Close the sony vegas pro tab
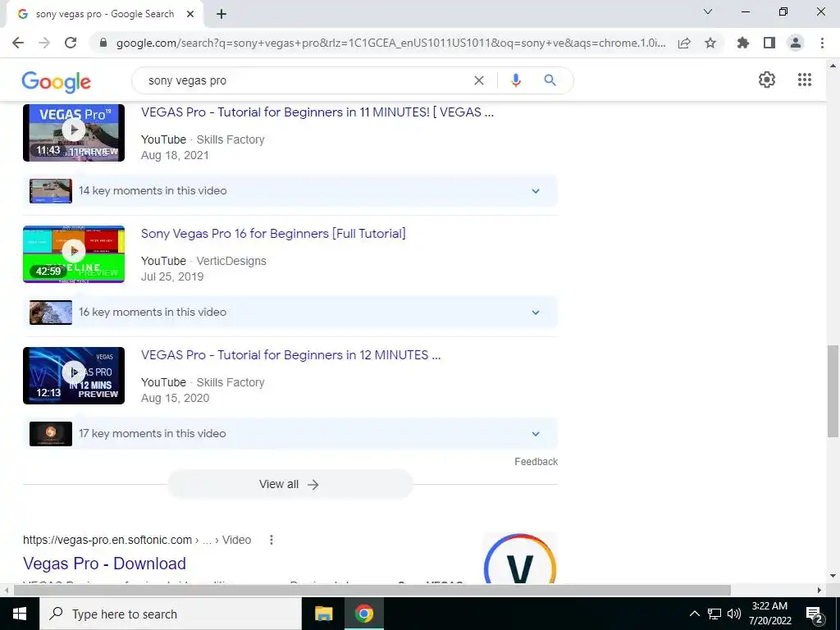The height and width of the screenshot is (630, 840). pyautogui.click(x=190, y=15)
